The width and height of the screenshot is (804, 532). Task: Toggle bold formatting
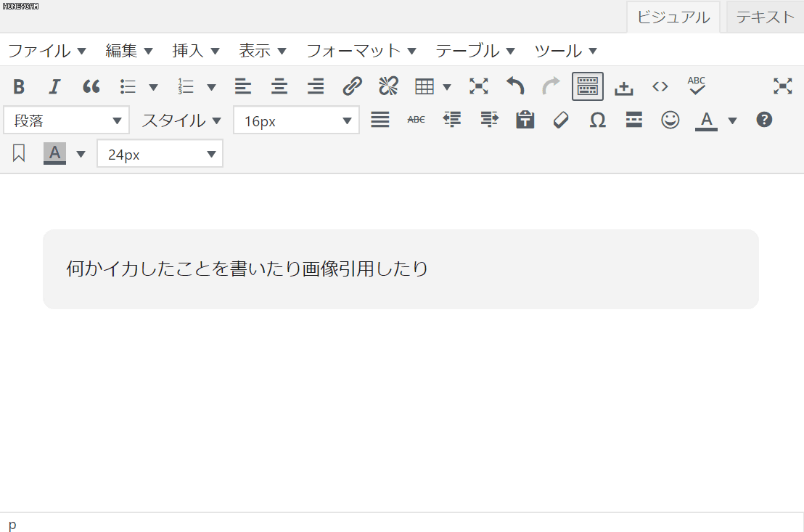coord(19,86)
